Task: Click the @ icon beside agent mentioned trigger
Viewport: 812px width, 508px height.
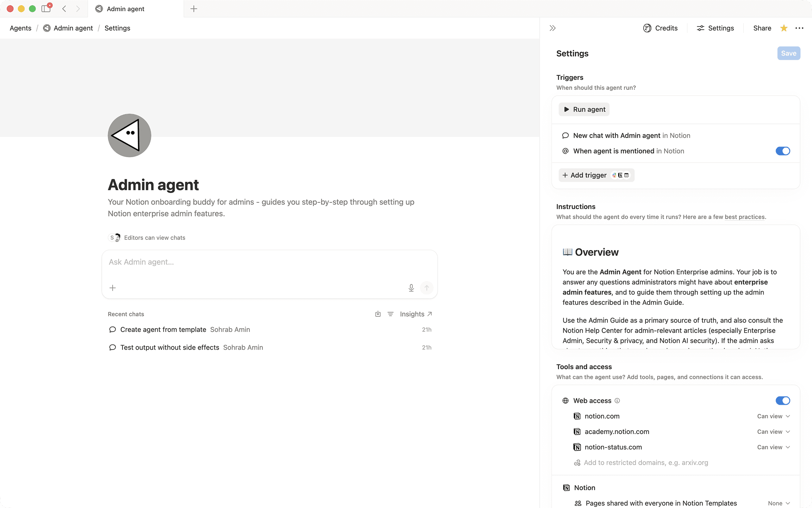Action: click(565, 151)
